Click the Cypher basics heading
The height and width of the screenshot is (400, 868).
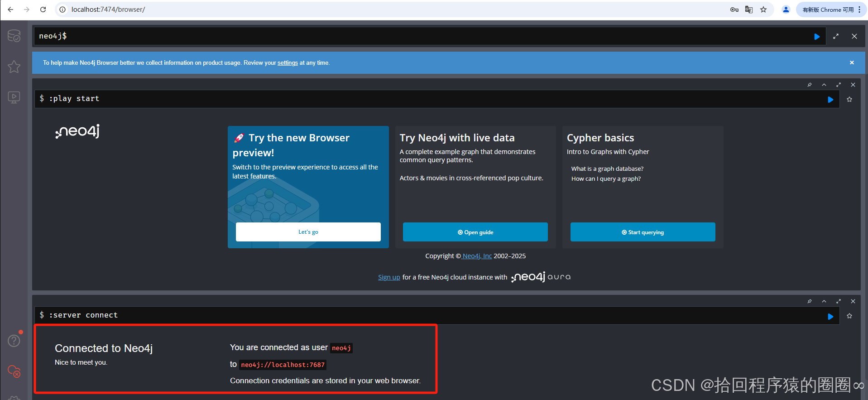pos(600,138)
